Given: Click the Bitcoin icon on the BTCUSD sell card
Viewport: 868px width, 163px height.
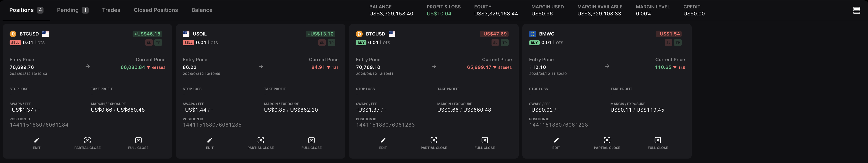Looking at the screenshot, I should [x=13, y=34].
